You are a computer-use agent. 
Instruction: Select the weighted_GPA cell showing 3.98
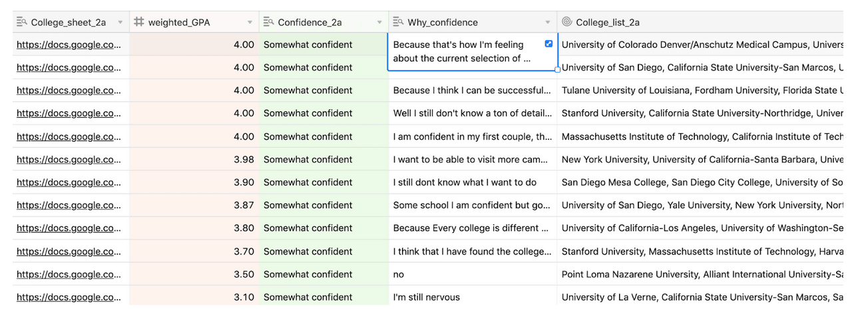194,159
